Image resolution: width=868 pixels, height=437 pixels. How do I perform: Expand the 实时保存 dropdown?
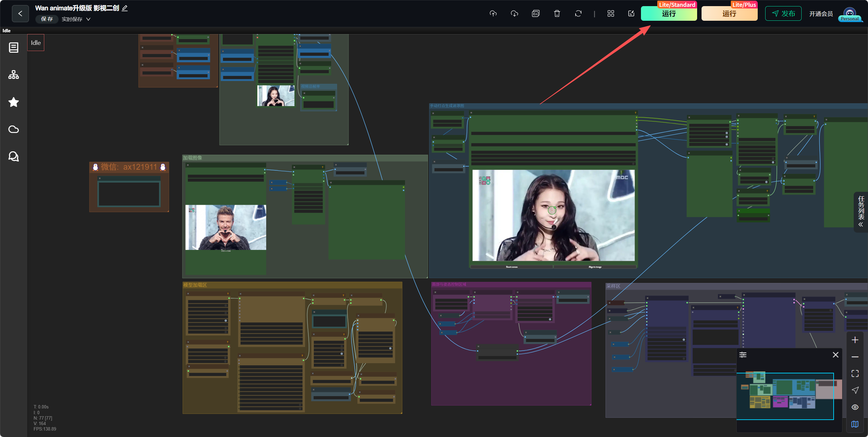click(x=76, y=19)
